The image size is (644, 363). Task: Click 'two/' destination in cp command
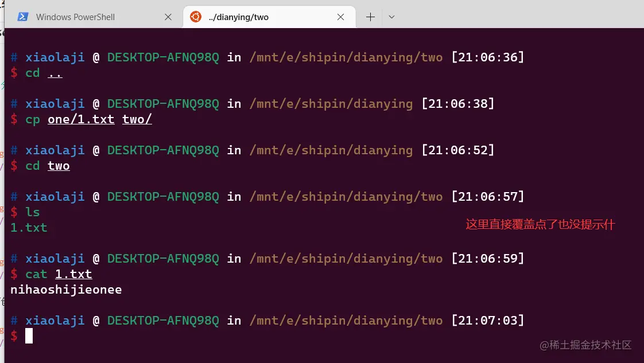tap(137, 119)
